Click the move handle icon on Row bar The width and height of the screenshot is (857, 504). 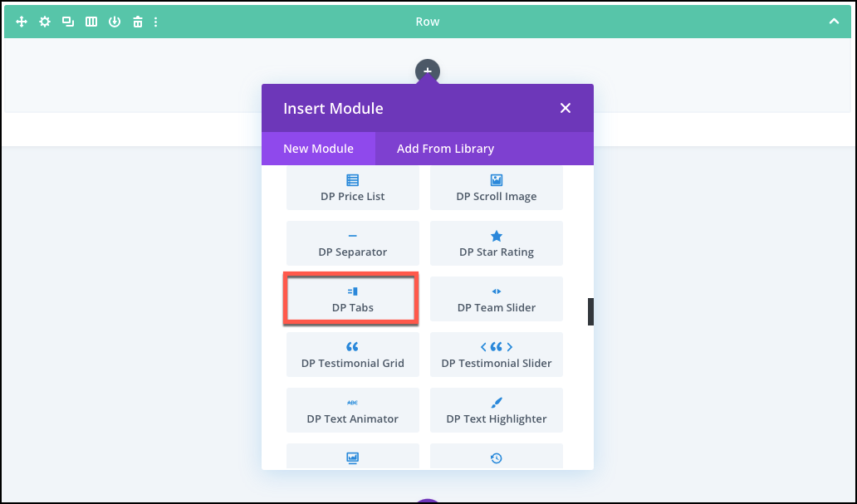22,22
